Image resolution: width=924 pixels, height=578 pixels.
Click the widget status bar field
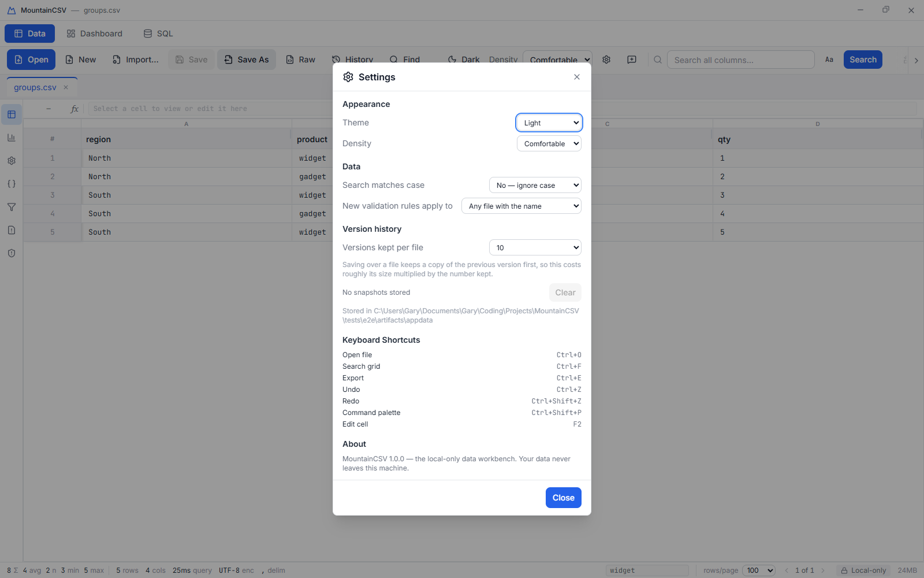click(x=647, y=570)
